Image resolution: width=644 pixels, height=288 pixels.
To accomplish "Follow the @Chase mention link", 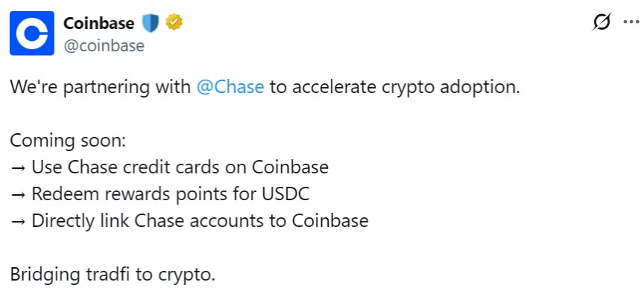I will click(230, 87).
